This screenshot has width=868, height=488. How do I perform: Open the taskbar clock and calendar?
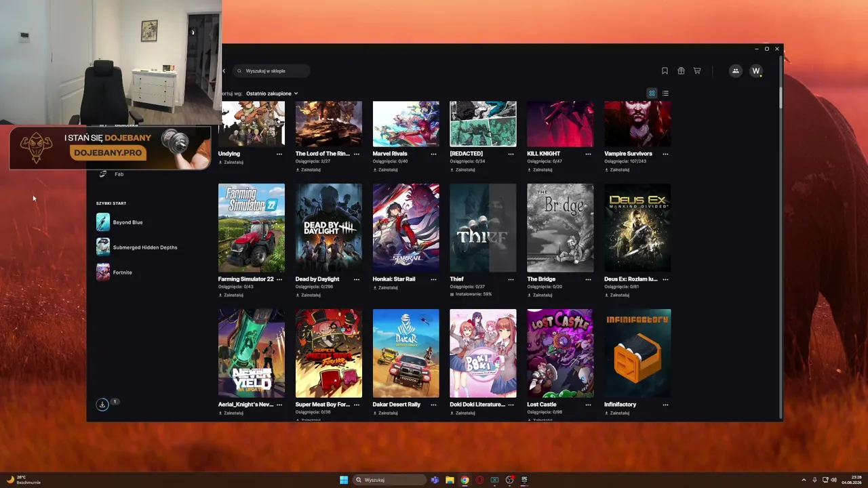[852, 480]
